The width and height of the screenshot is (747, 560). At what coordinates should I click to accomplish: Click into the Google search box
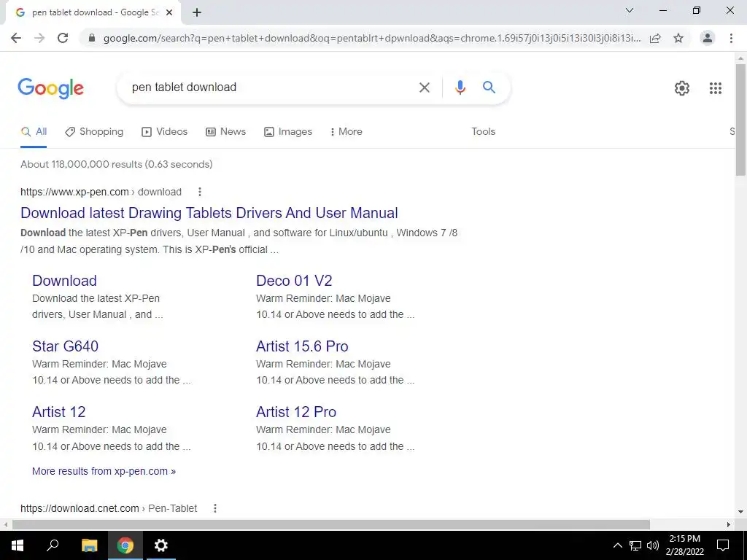pyautogui.click(x=271, y=87)
